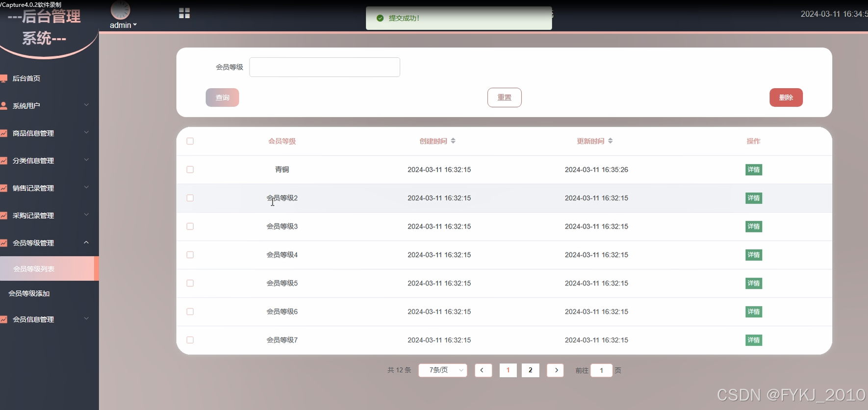This screenshot has height=410, width=868.
Task: Select page 1 in pagination
Action: point(508,370)
